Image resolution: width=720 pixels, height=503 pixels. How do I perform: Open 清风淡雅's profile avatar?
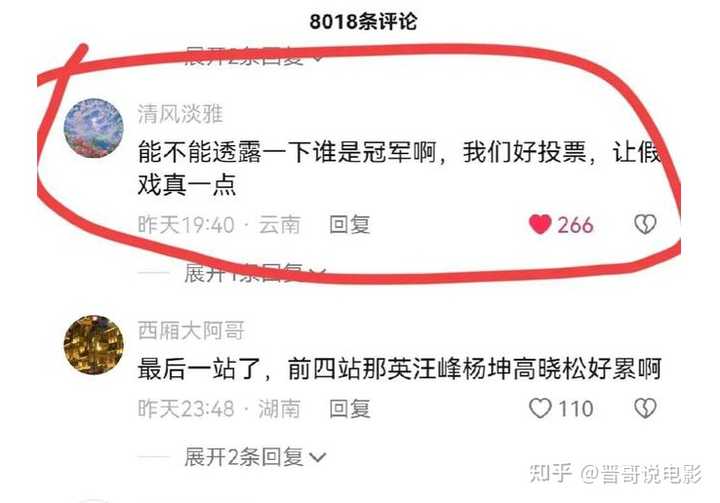click(94, 128)
